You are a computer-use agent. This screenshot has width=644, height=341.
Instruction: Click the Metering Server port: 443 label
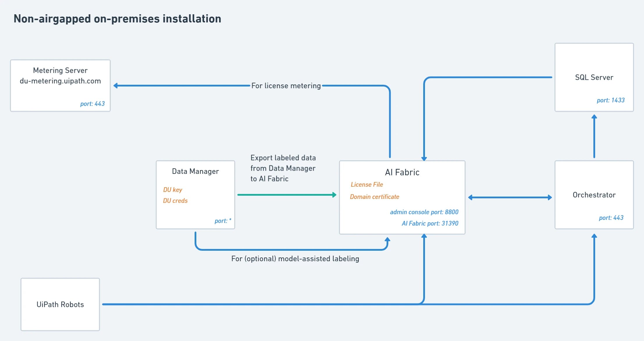tap(92, 104)
